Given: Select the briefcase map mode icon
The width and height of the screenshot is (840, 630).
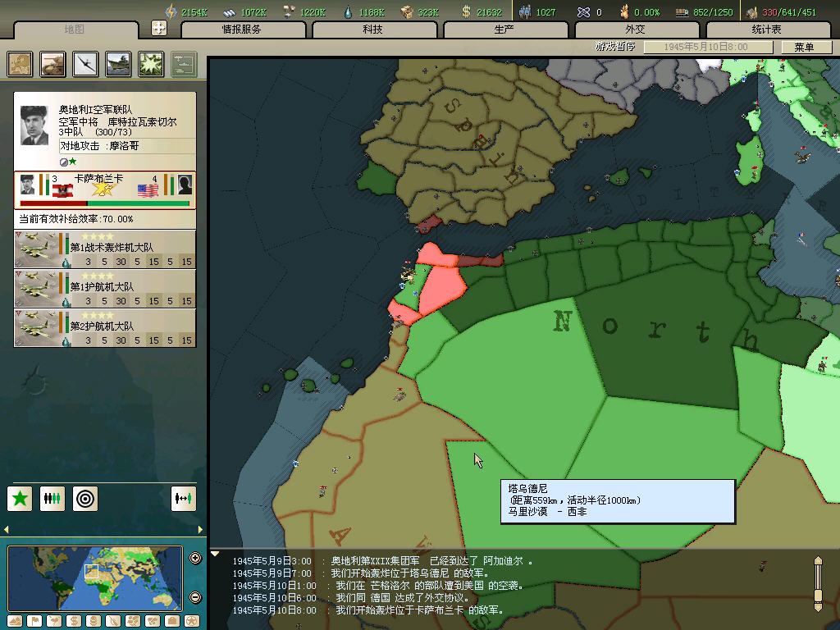Looking at the screenshot, I should [x=172, y=621].
